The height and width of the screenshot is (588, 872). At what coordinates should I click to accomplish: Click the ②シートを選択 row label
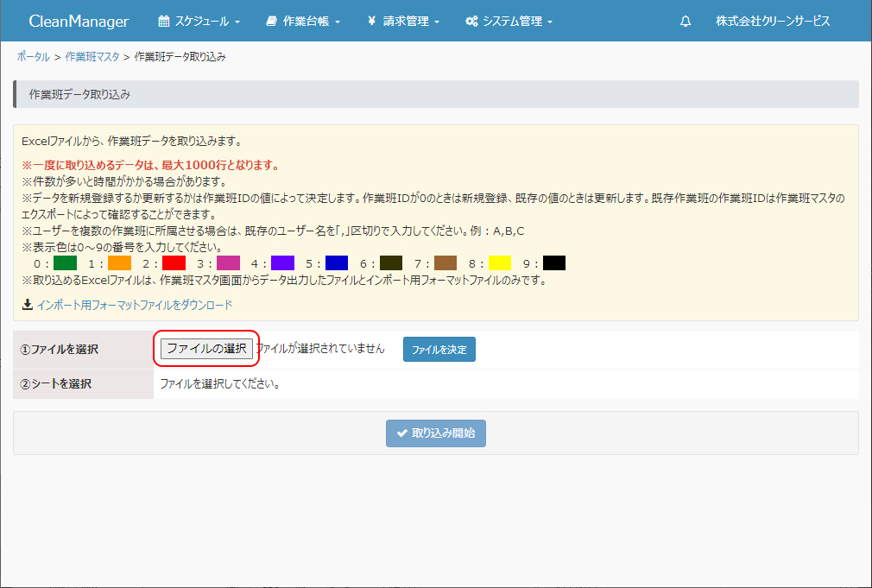[55, 384]
